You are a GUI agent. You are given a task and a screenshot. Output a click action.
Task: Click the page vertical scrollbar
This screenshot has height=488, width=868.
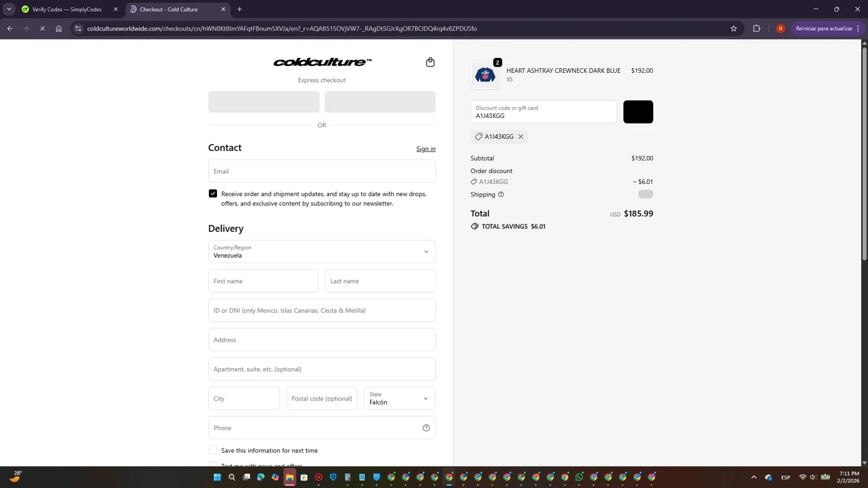point(865,153)
